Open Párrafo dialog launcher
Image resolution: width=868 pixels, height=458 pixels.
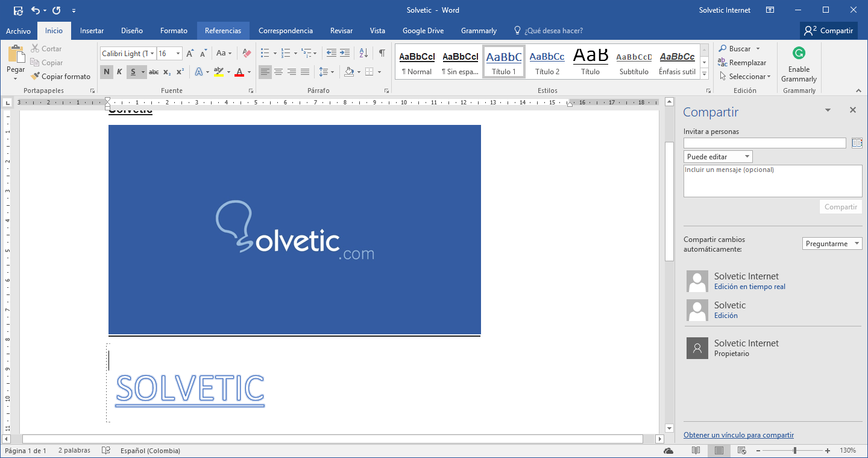pyautogui.click(x=387, y=91)
